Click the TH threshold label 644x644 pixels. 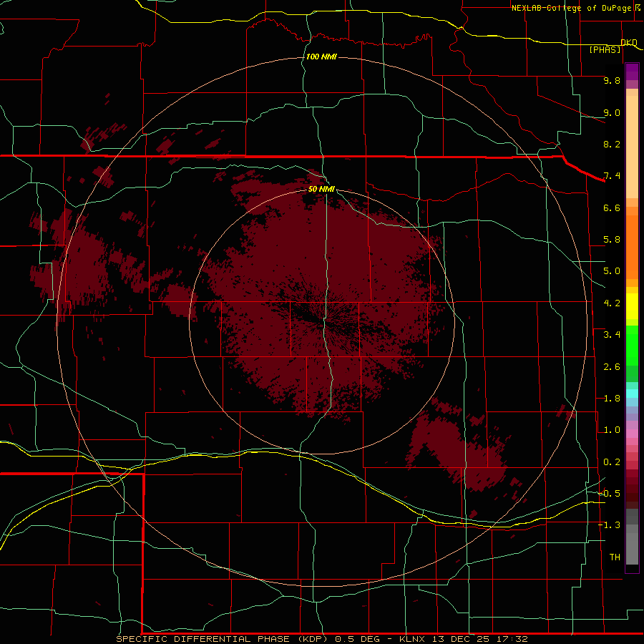tap(615, 557)
